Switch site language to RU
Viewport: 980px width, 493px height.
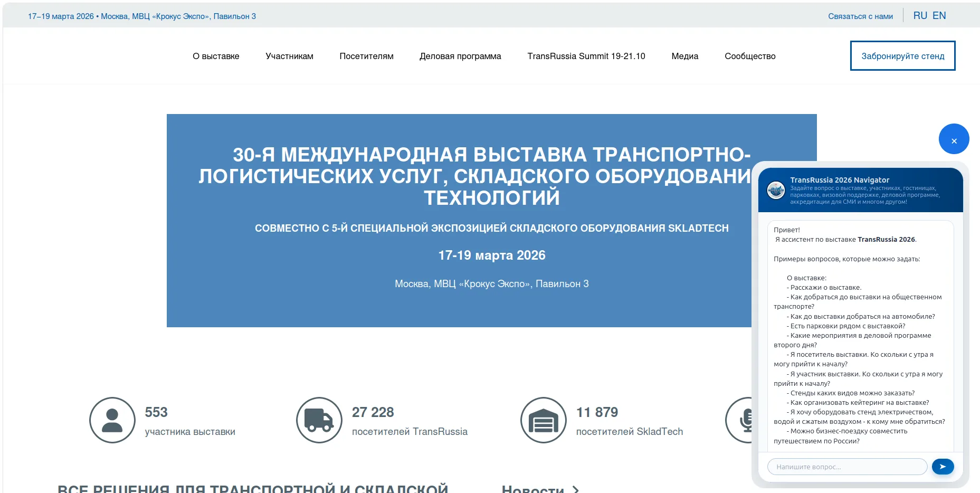(x=920, y=16)
